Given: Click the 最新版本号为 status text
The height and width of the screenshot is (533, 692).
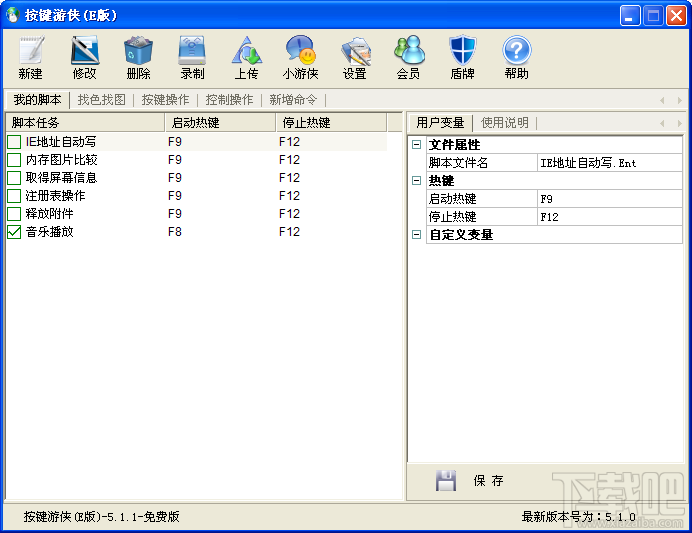Looking at the screenshot, I should pos(579,517).
